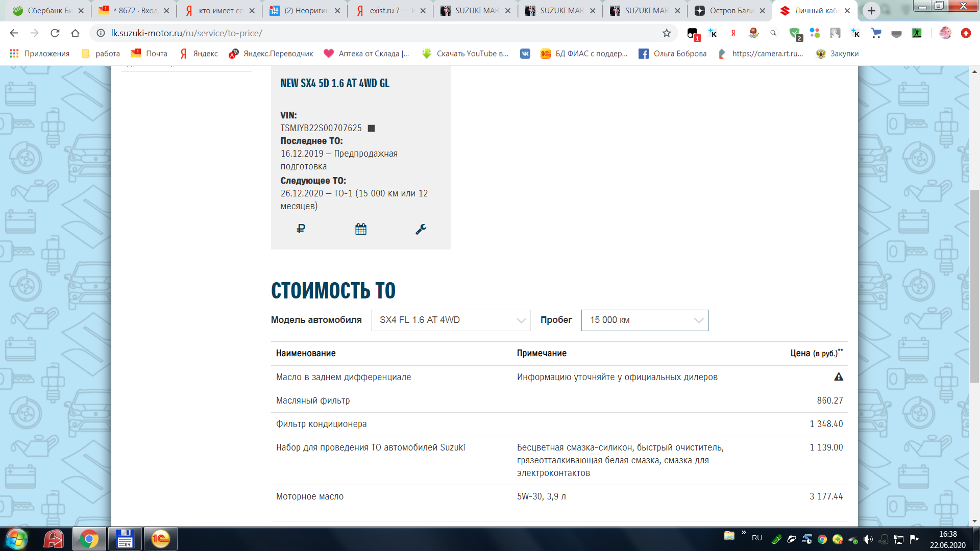980x551 pixels.
Task: Click the NEW SX4 5D 1.6 AT 4WD GL heading
Action: click(335, 83)
